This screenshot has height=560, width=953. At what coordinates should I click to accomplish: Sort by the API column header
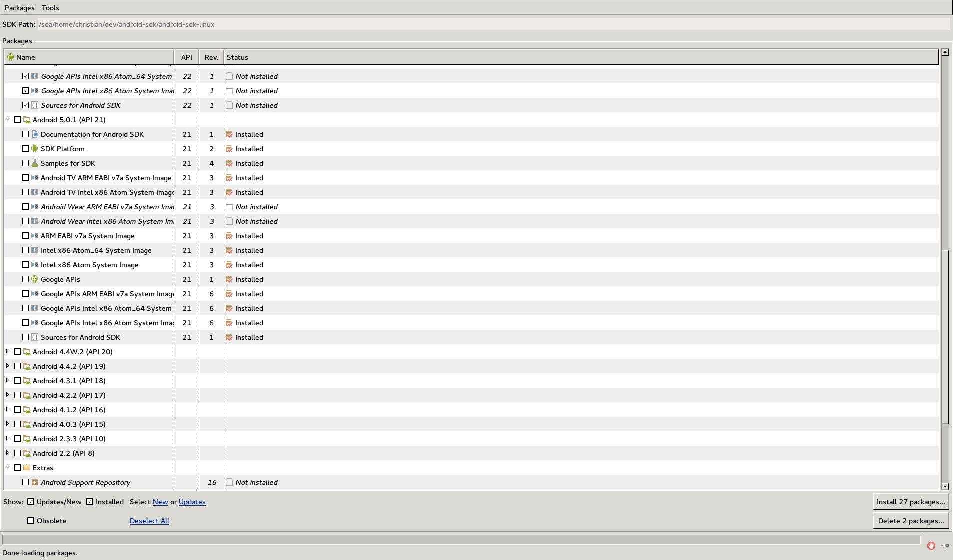187,57
